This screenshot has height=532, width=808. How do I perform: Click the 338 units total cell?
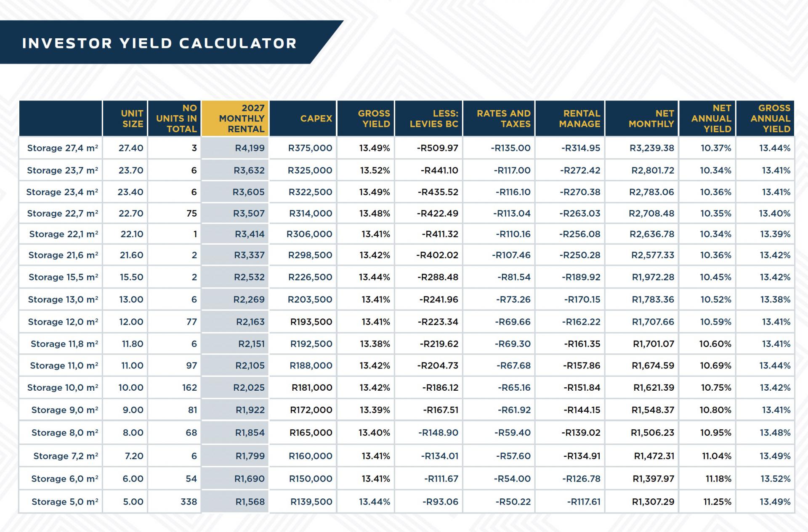pyautogui.click(x=189, y=502)
